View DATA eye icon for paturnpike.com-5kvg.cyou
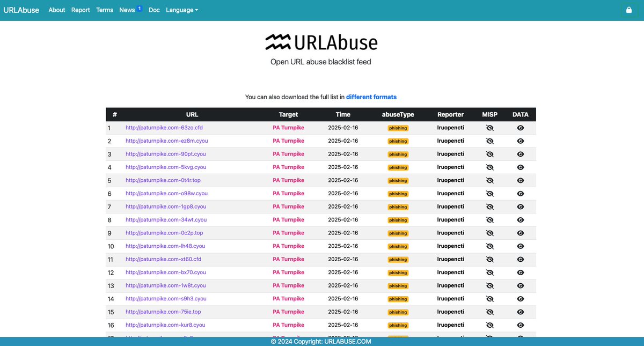The height and width of the screenshot is (346, 644). pyautogui.click(x=520, y=167)
